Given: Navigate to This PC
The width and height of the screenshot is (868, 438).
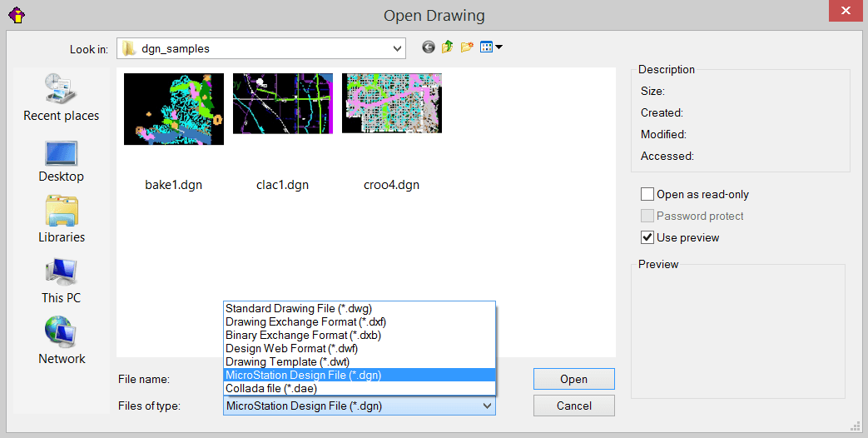Looking at the screenshot, I should 62,281.
